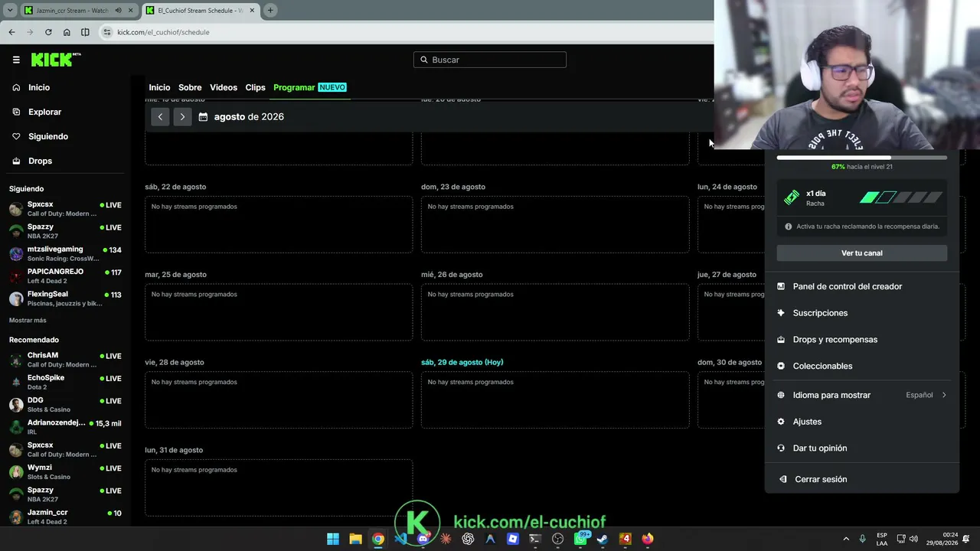Open Steam from the taskbar
980x551 pixels.
click(603, 539)
